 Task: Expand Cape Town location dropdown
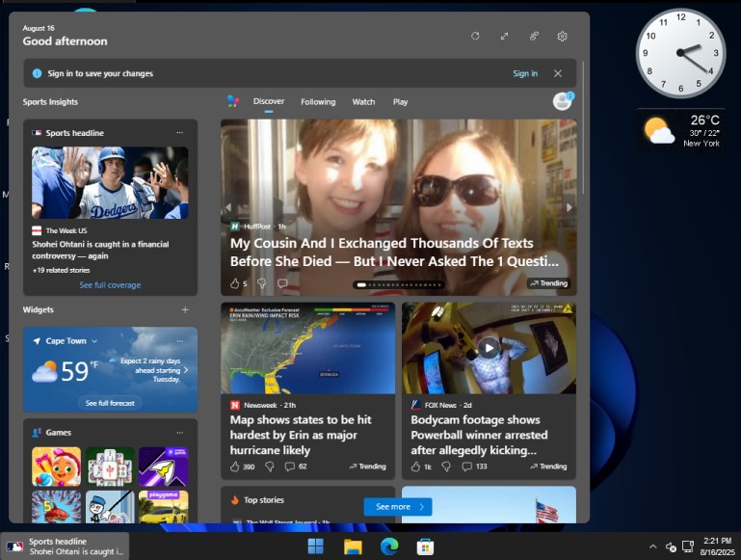[x=94, y=341]
